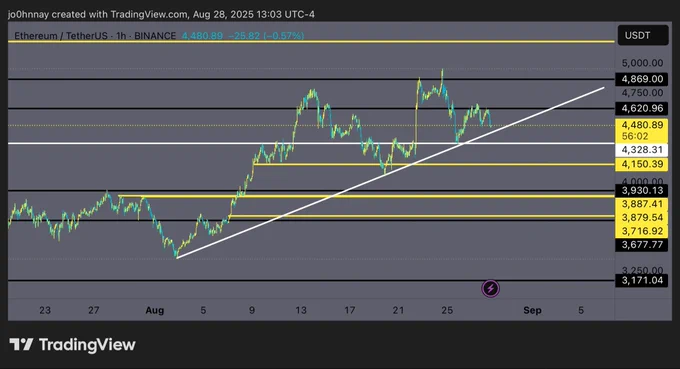
Task: Select the white ascending trendline
Action: pos(390,173)
